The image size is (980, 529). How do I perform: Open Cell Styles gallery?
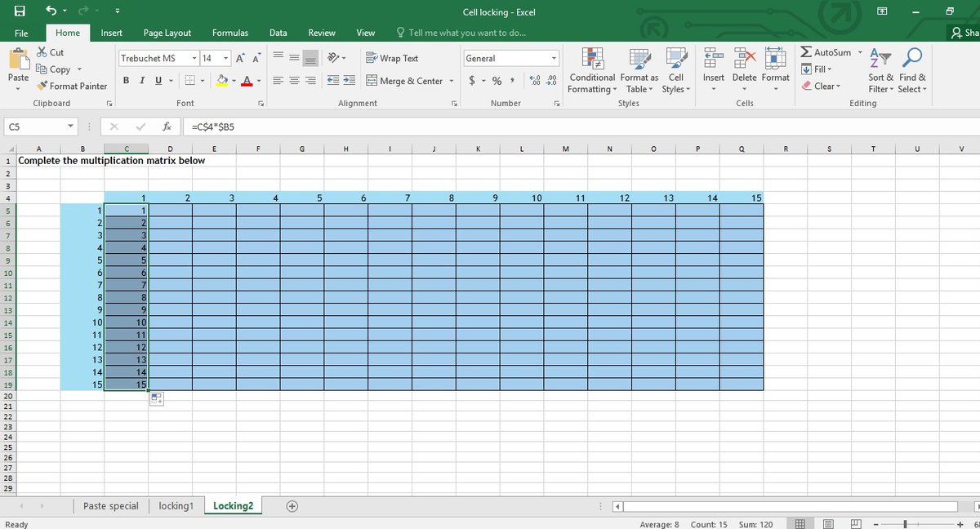coord(675,70)
